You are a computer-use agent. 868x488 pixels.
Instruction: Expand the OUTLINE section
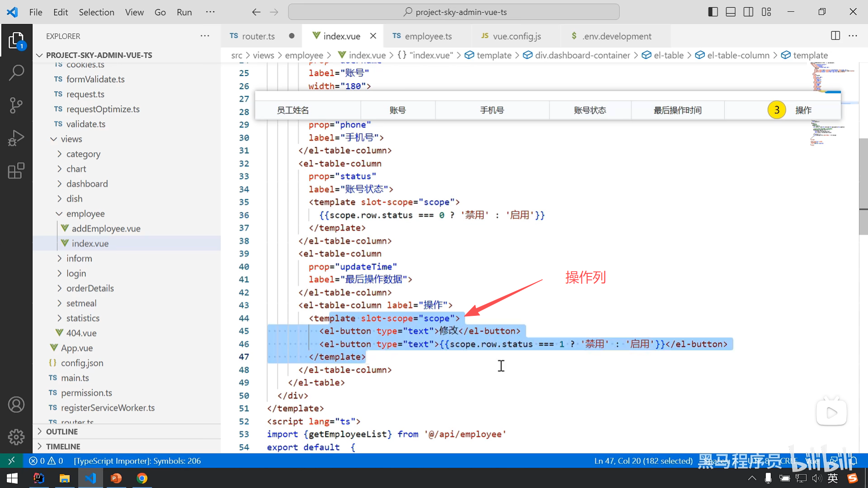62,432
